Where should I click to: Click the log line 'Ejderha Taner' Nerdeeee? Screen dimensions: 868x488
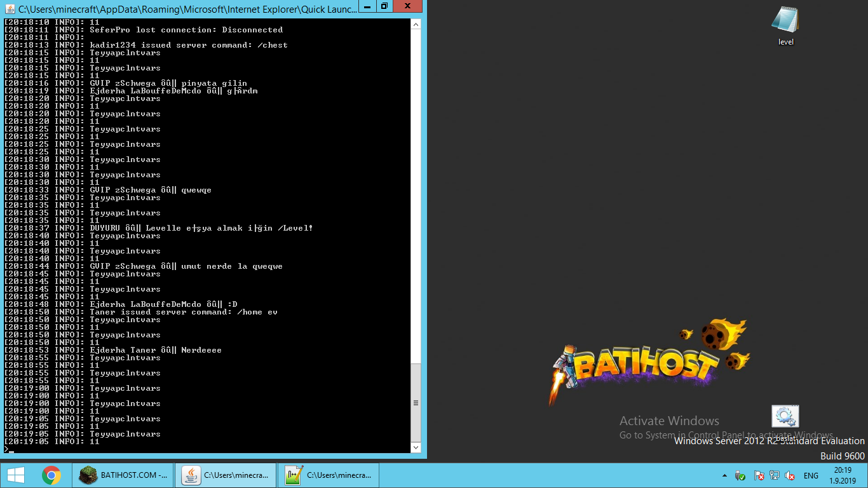[x=113, y=350]
